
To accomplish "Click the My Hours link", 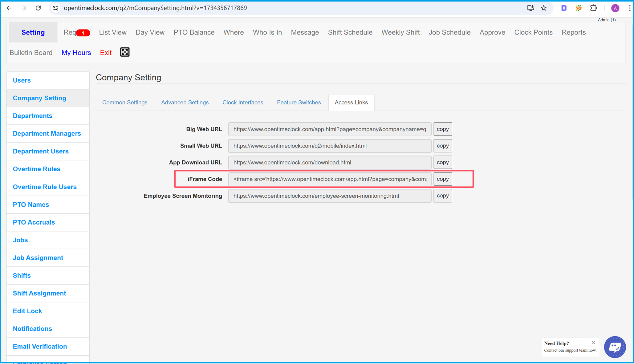I will (76, 53).
